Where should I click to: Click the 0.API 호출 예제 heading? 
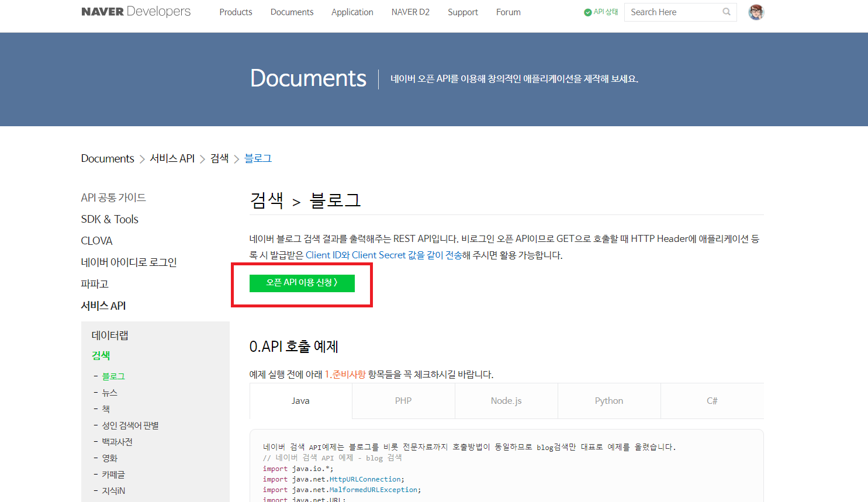[294, 347]
